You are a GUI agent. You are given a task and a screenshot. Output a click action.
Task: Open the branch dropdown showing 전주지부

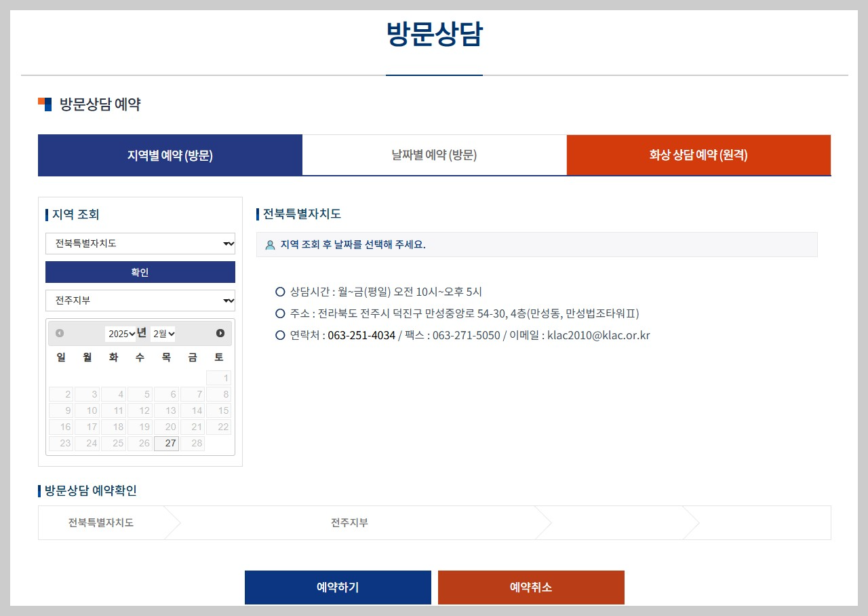pos(140,301)
